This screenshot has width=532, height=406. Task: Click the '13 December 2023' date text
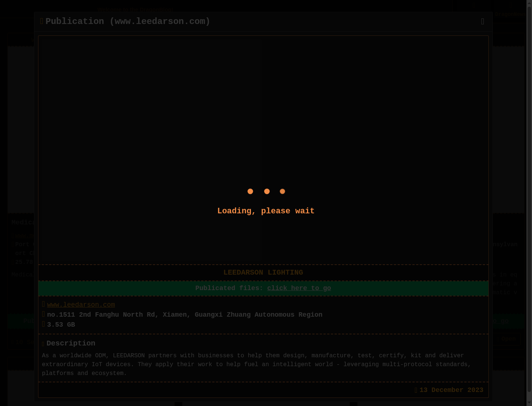pos(451,390)
